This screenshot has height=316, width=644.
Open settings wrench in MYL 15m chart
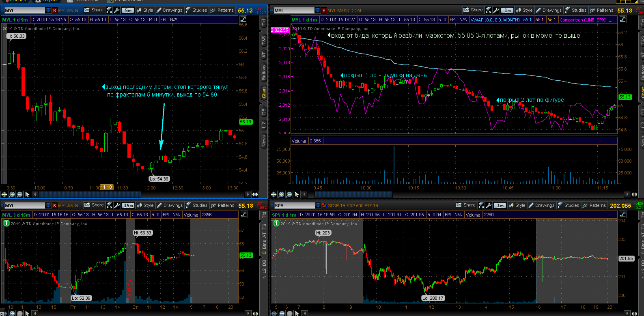click(117, 205)
